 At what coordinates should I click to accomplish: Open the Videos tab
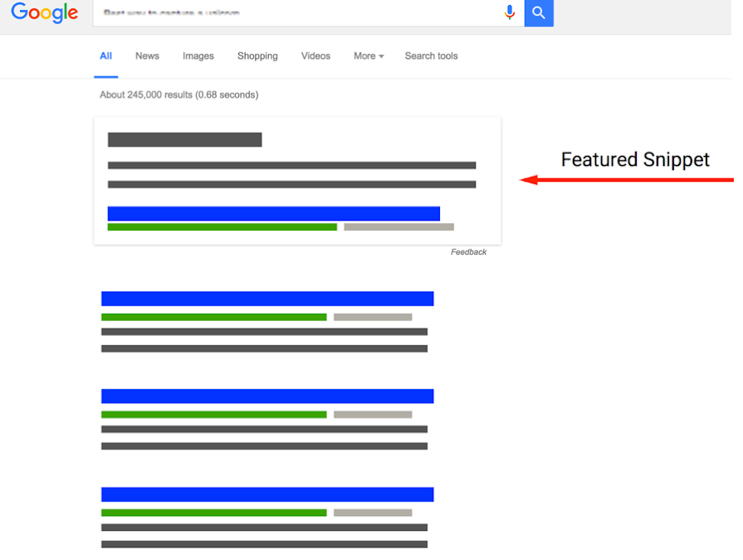tap(315, 56)
